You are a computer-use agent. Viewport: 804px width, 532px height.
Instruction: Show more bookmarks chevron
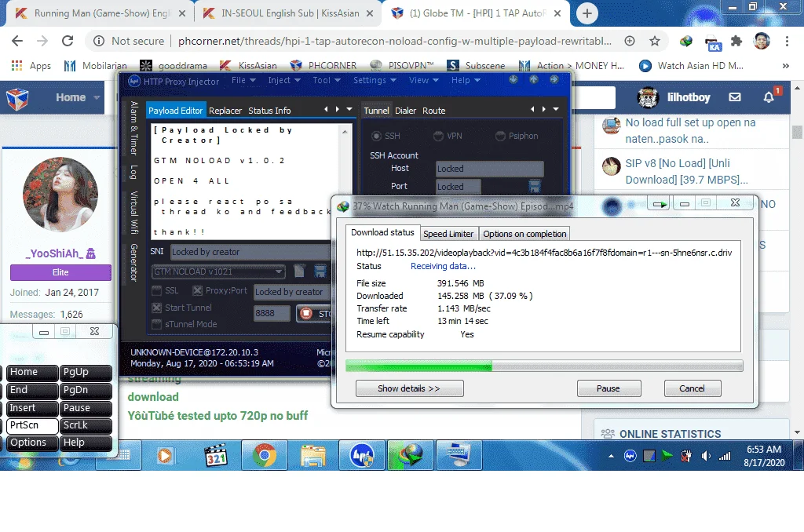point(785,66)
